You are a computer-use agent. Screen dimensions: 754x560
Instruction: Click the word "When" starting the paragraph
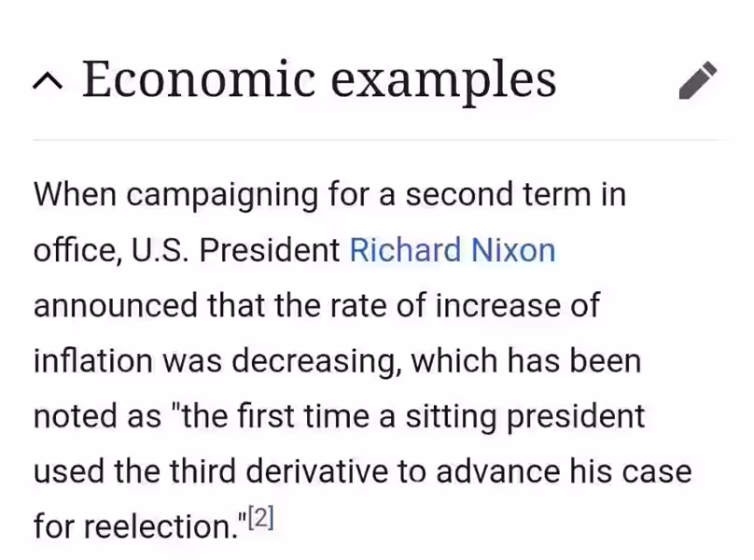click(x=75, y=195)
